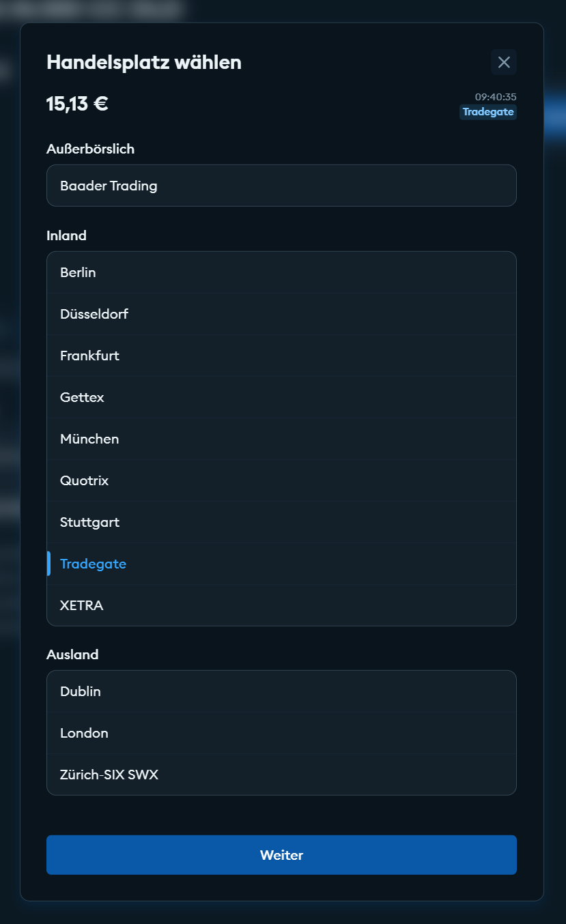This screenshot has width=566, height=924.
Task: Choose XETRA as trading venue
Action: [x=281, y=605]
